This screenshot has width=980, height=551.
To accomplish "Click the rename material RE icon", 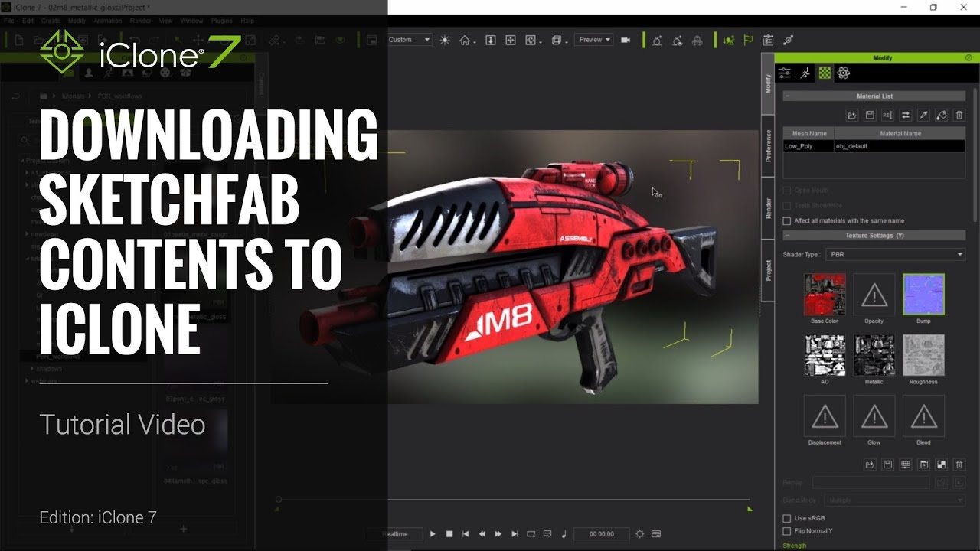I will [x=887, y=115].
